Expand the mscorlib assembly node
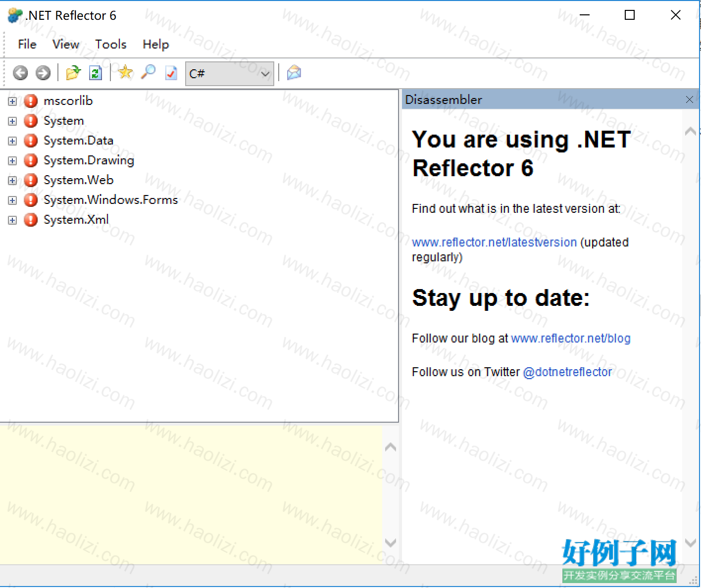701x588 pixels. pos(12,101)
